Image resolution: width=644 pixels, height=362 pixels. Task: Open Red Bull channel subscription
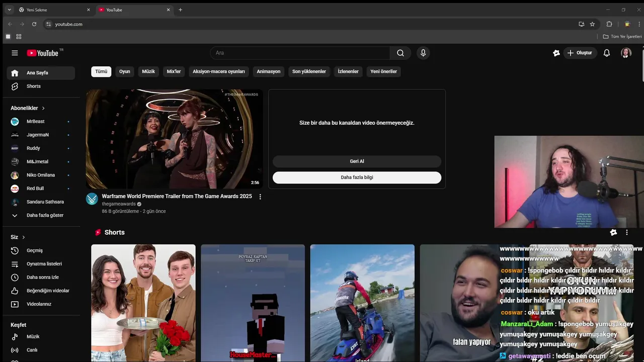[x=41, y=189]
